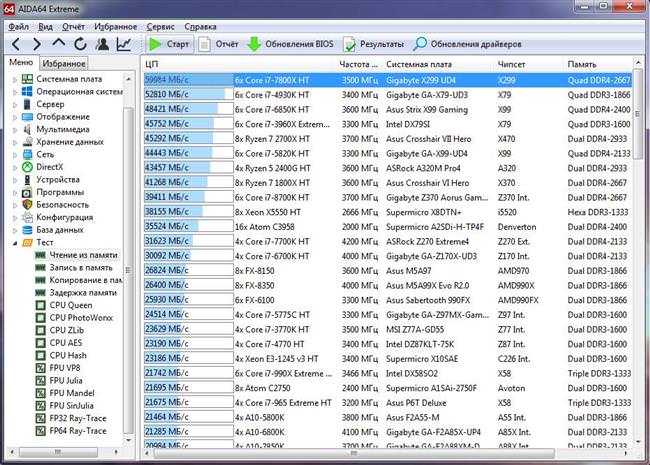650x465 pixels.
Task: Expand the Мультимедиа tree node
Action: coord(15,130)
